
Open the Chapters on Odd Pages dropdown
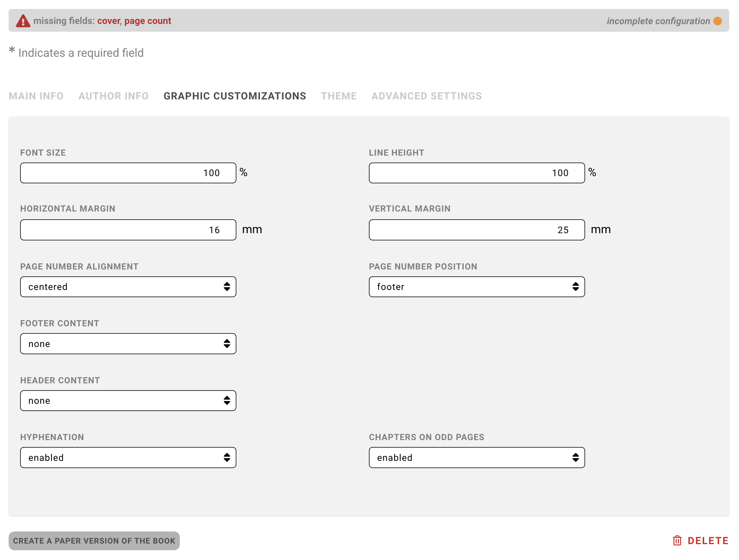pyautogui.click(x=477, y=457)
